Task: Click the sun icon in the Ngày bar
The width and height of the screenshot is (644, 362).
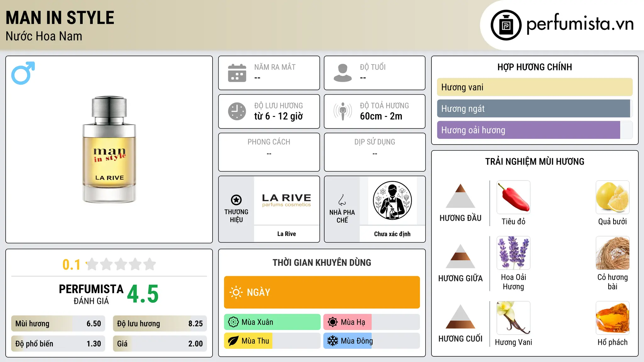Action: 236,292
